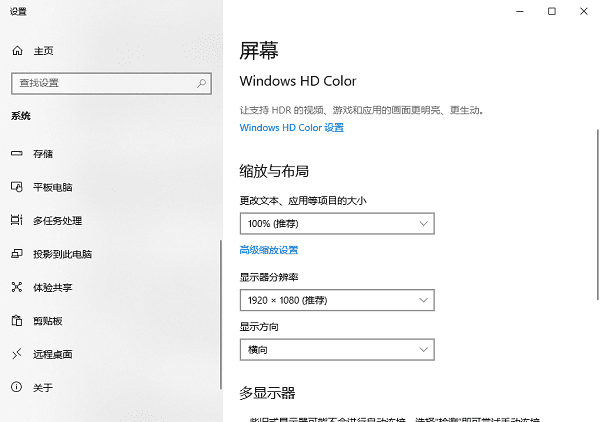Open the scale 100% (推荐) dropdown
The width and height of the screenshot is (600, 422).
[x=337, y=223]
